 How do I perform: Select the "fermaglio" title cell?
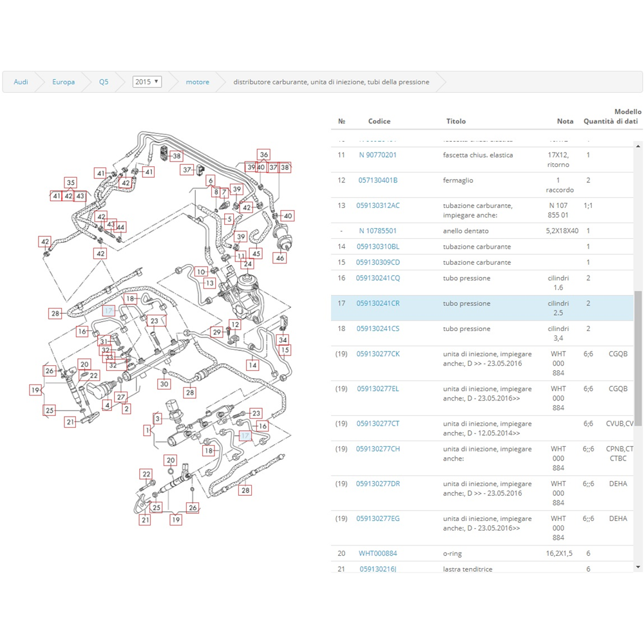click(458, 180)
